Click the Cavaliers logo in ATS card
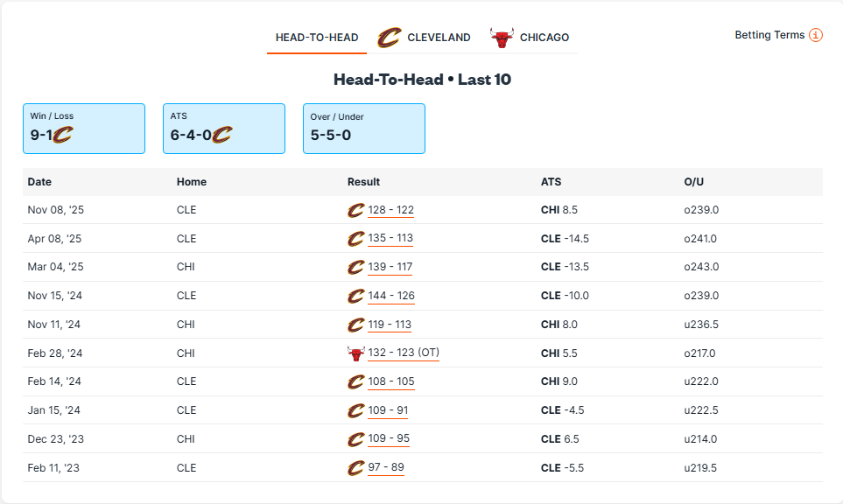 [221, 135]
